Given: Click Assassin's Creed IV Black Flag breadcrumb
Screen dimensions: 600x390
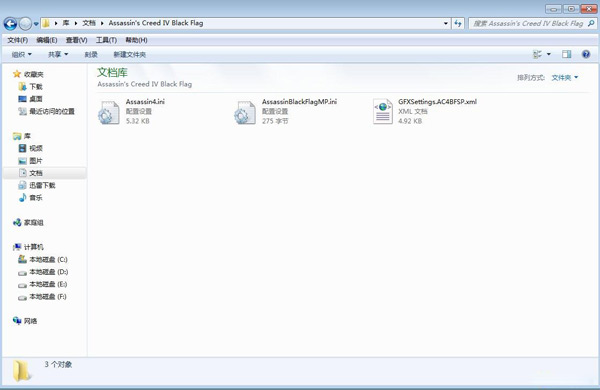Looking at the screenshot, I should (156, 23).
